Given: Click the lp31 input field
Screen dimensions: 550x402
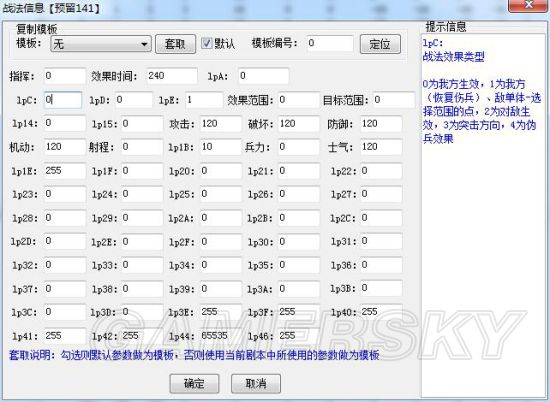Looking at the screenshot, I should point(381,241).
